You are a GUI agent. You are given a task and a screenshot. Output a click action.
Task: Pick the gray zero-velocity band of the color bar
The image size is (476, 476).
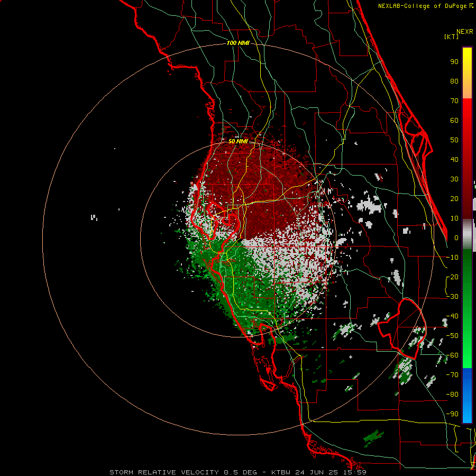(x=467, y=234)
